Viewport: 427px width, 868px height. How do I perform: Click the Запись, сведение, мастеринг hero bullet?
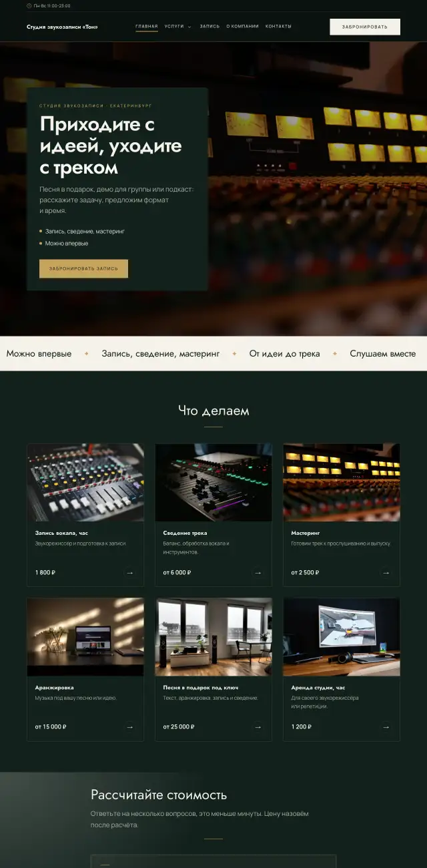pos(85,231)
